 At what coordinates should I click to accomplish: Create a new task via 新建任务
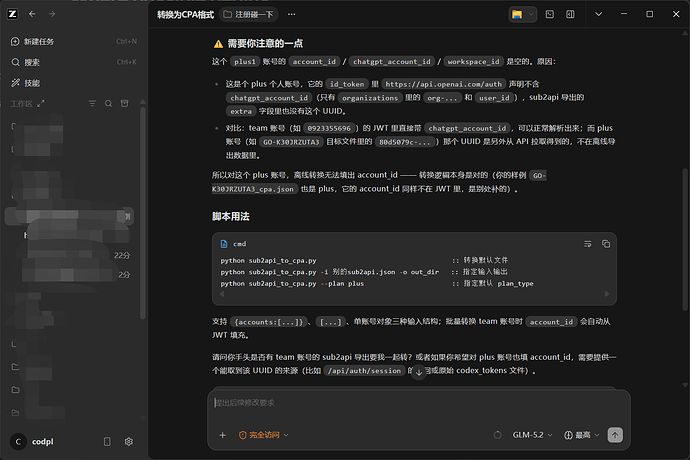[x=73, y=41]
